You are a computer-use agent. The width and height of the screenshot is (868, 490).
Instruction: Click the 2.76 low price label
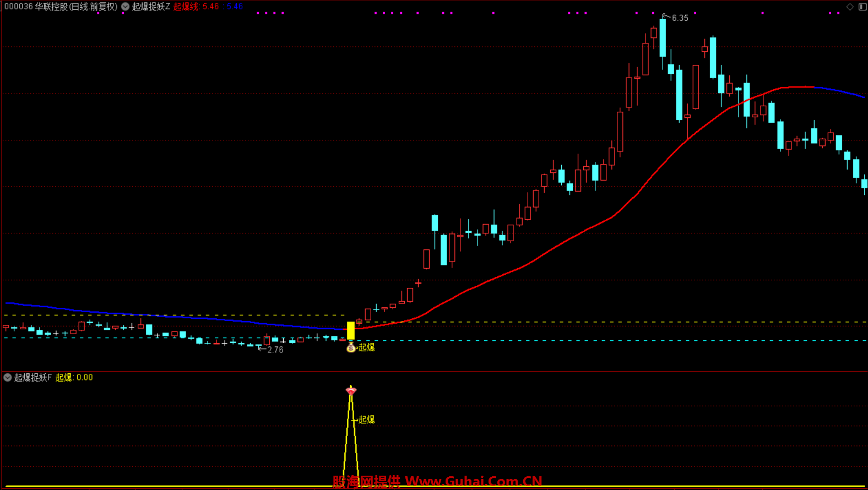point(275,350)
